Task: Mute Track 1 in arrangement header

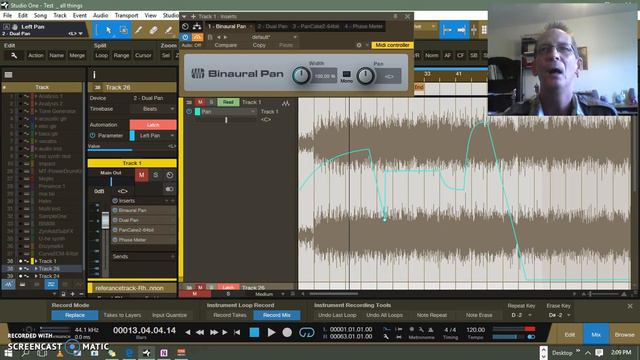Action: (200, 102)
